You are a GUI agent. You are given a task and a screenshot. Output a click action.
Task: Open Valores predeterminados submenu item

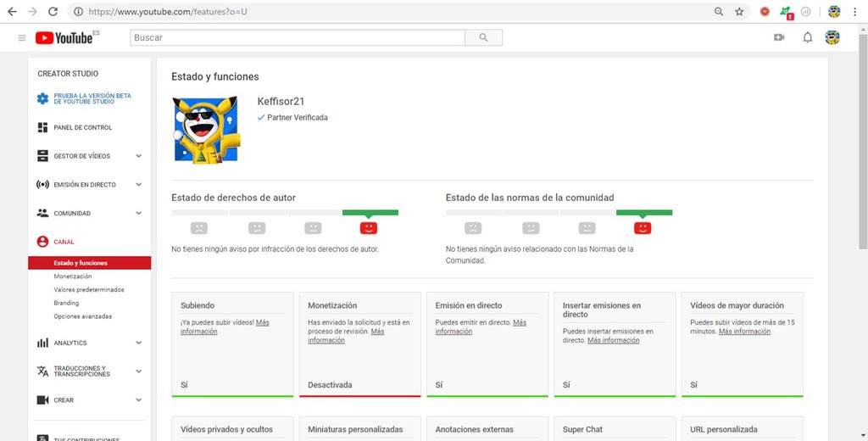tap(88, 289)
